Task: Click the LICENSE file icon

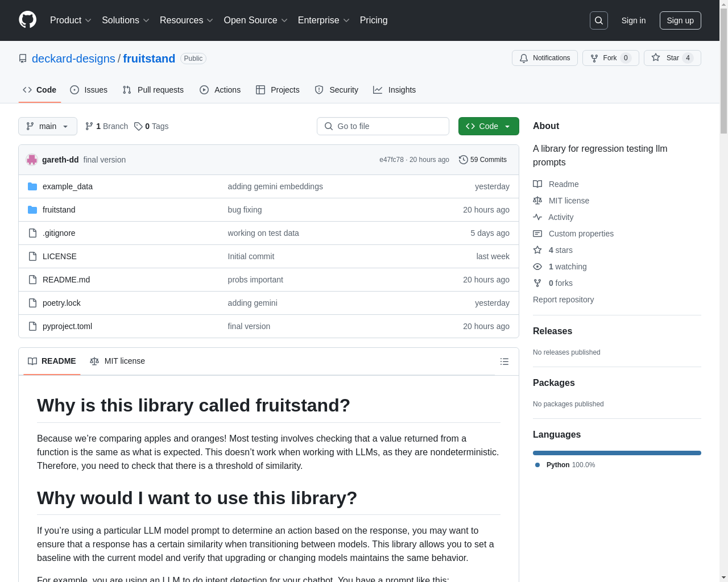Action: click(32, 256)
